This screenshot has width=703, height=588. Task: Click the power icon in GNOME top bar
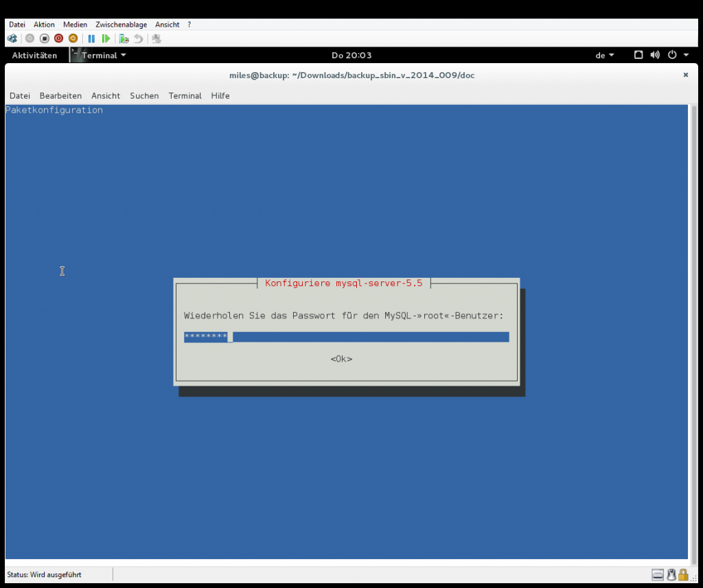pos(671,55)
